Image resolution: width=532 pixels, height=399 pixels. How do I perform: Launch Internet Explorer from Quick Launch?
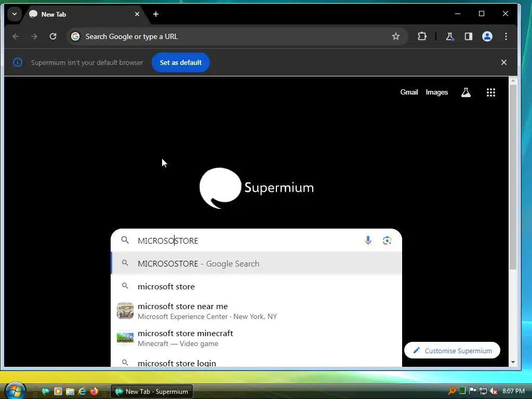(82, 391)
